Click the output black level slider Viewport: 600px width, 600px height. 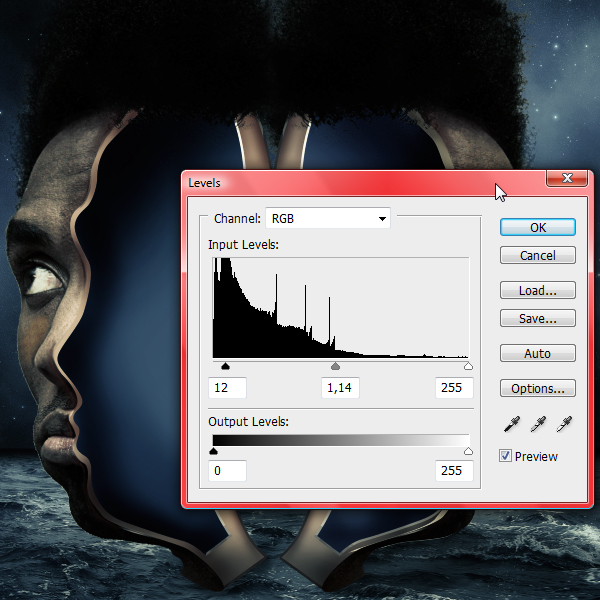pyautogui.click(x=214, y=452)
